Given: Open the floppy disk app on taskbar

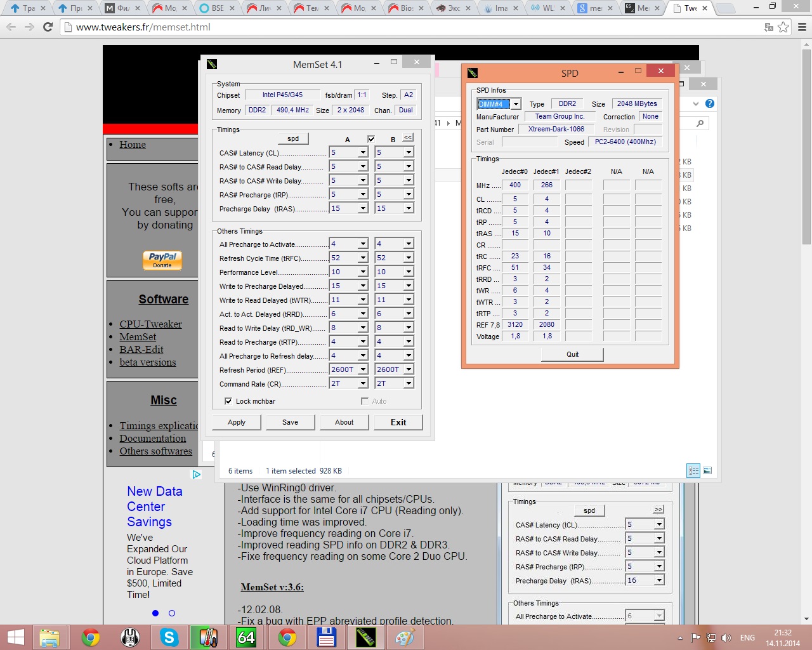Looking at the screenshot, I should tap(327, 637).
